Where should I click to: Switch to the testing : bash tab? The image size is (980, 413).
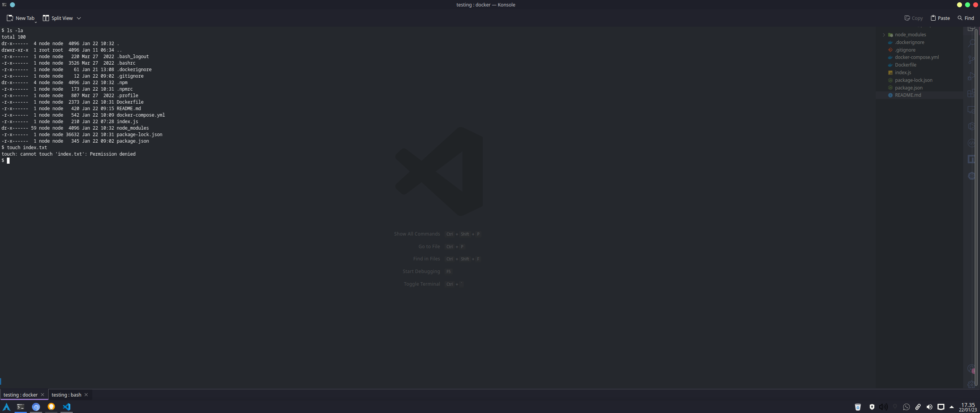(x=66, y=395)
